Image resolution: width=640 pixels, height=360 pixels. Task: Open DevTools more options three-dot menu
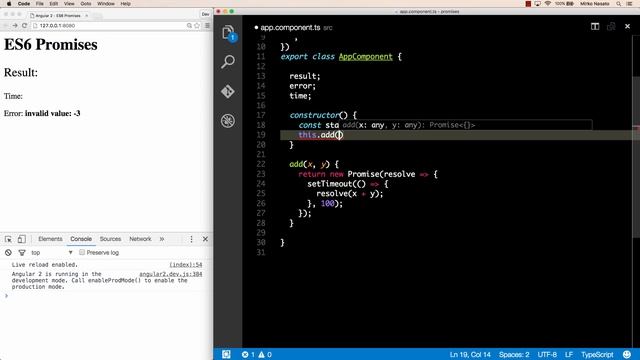coord(191,239)
